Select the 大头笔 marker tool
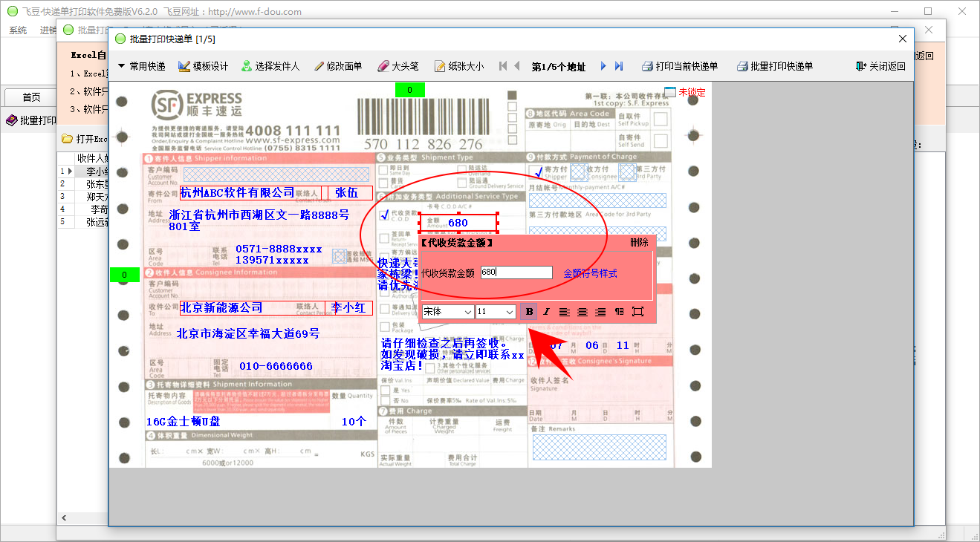The height and width of the screenshot is (542, 980). (398, 66)
